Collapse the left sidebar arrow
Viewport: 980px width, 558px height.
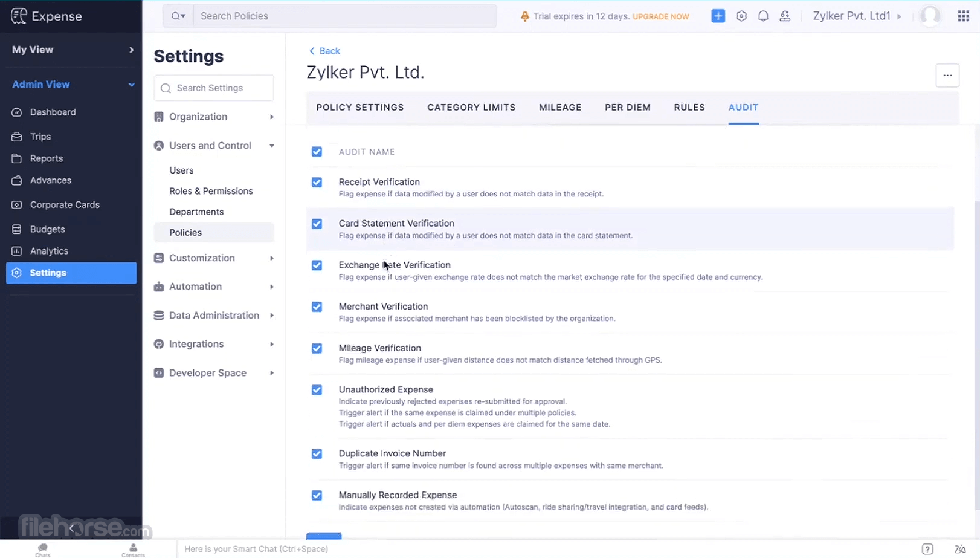pyautogui.click(x=71, y=528)
